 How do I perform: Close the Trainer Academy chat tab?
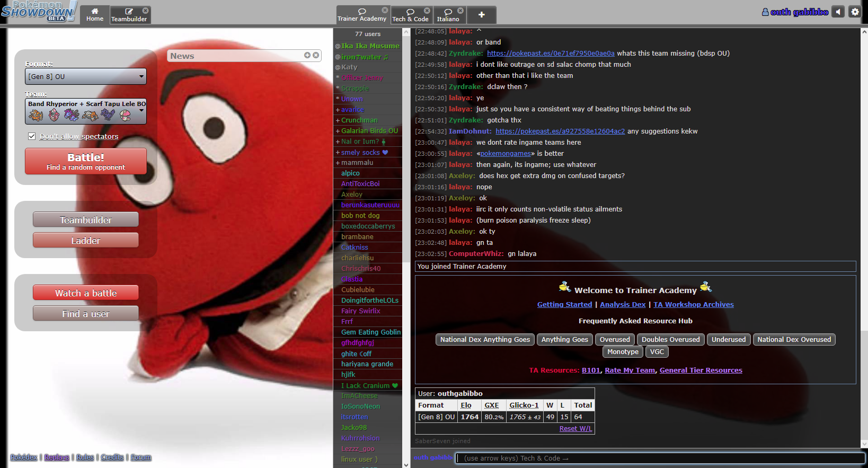tap(385, 10)
